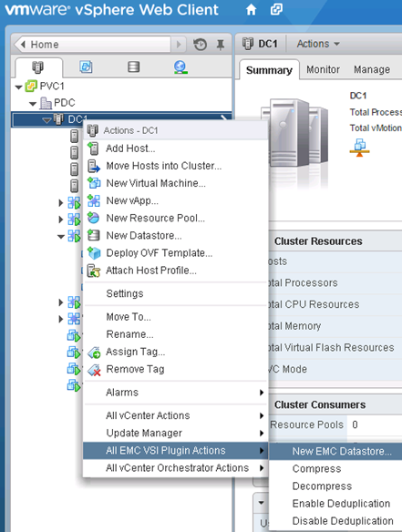This screenshot has height=532, width=402.
Task: Switch to Networking inventory tab
Action: click(x=180, y=67)
